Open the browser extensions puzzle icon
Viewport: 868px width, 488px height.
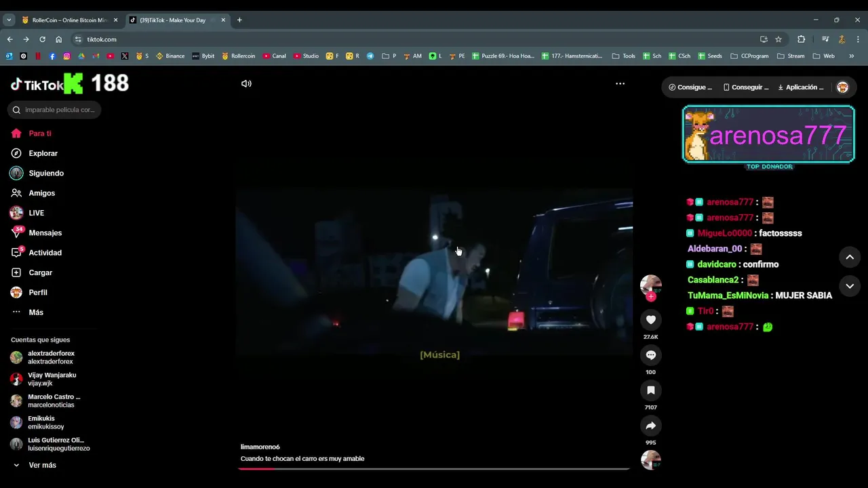click(x=801, y=39)
